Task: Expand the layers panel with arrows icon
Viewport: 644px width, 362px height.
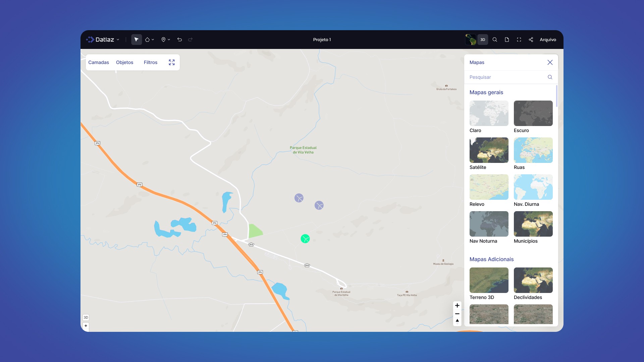Action: [172, 62]
